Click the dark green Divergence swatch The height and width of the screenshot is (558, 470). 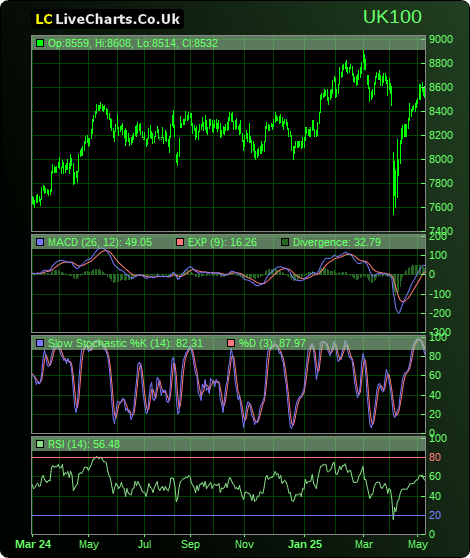285,242
